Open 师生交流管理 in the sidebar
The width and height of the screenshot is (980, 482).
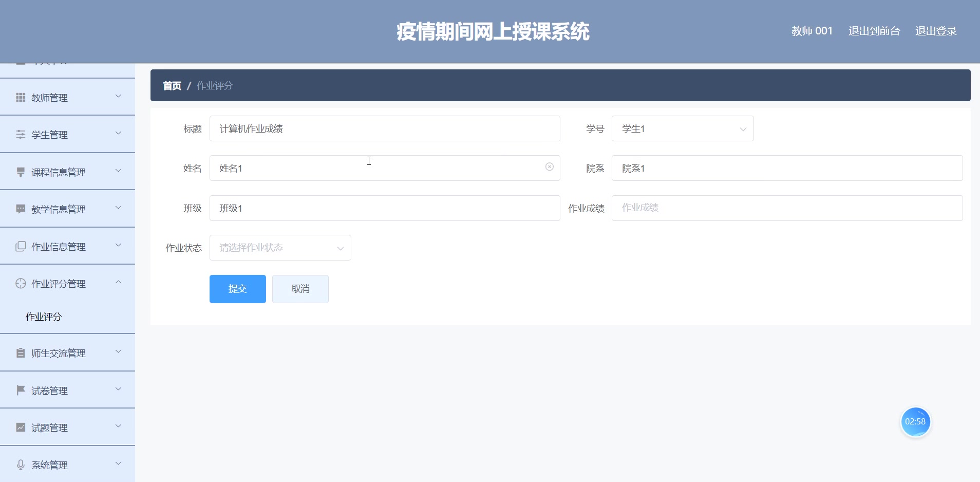(67, 353)
